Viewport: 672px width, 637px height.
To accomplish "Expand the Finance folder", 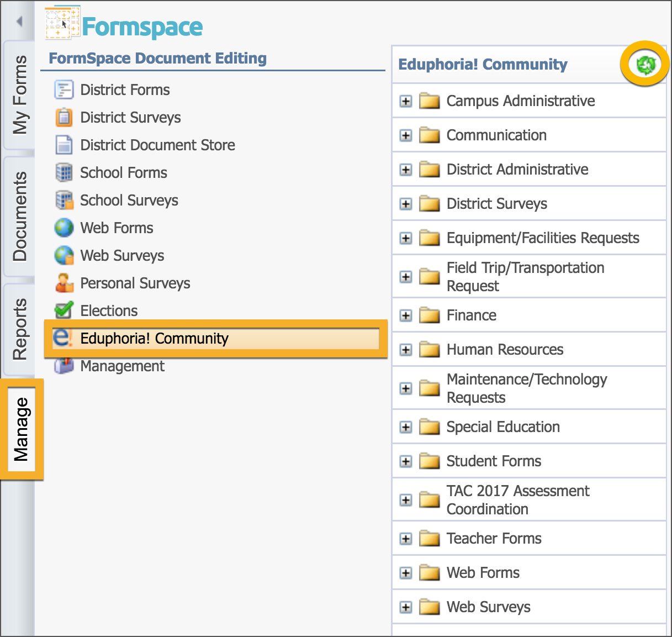I will pyautogui.click(x=406, y=315).
